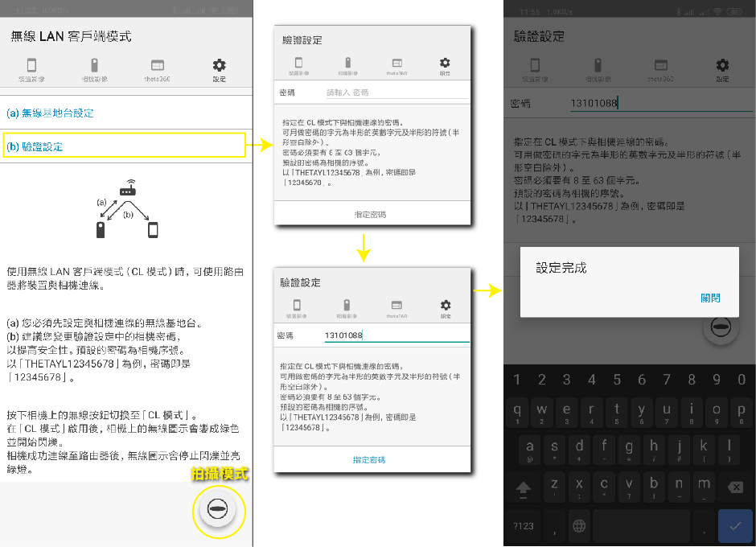Image resolution: width=756 pixels, height=547 pixels.
Task: Click 關閉 in the 設定完成 dialog
Action: pyautogui.click(x=710, y=298)
